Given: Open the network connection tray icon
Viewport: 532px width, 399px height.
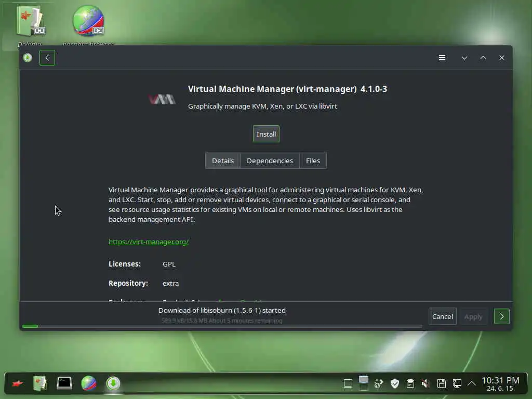Looking at the screenshot, I should (x=457, y=384).
